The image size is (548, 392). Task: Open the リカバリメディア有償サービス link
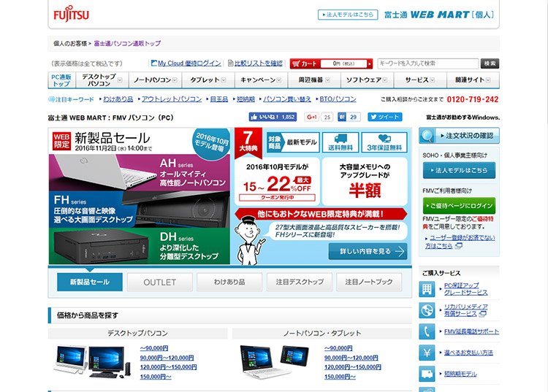(x=466, y=310)
